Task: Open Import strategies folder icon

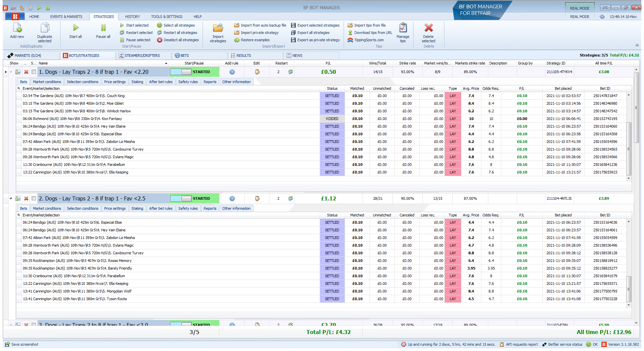Action: point(218,28)
